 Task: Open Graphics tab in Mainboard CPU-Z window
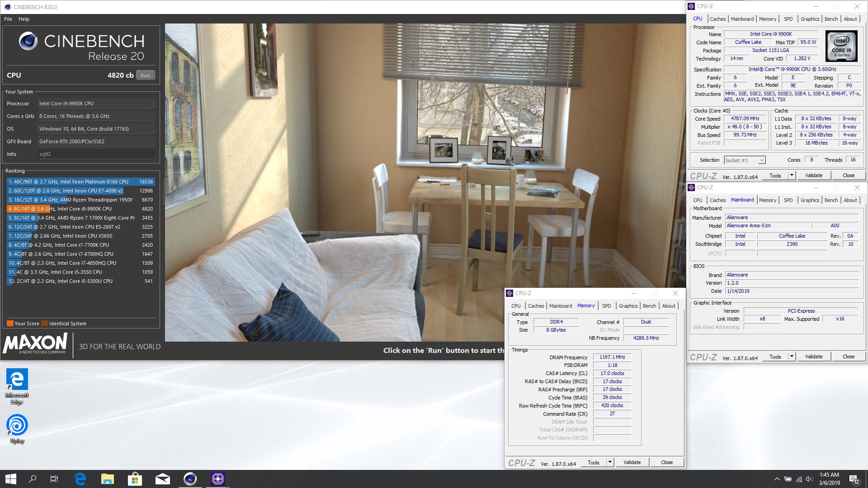(x=810, y=200)
